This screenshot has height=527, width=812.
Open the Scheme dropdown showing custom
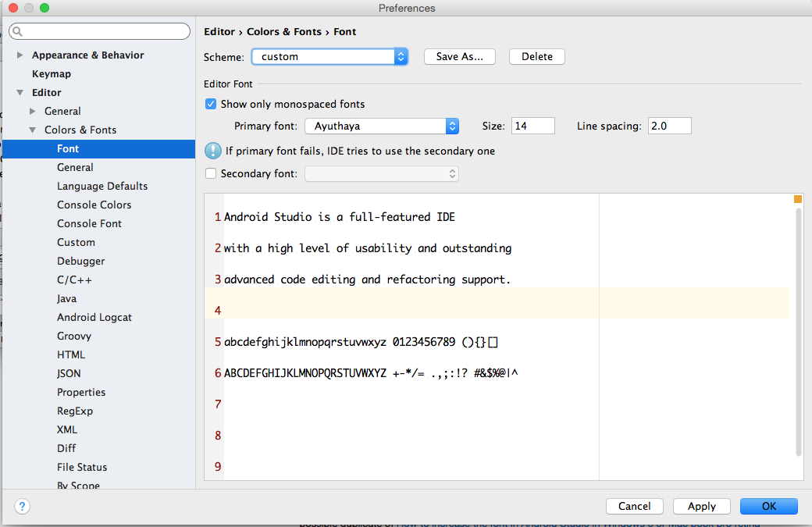pyautogui.click(x=329, y=56)
